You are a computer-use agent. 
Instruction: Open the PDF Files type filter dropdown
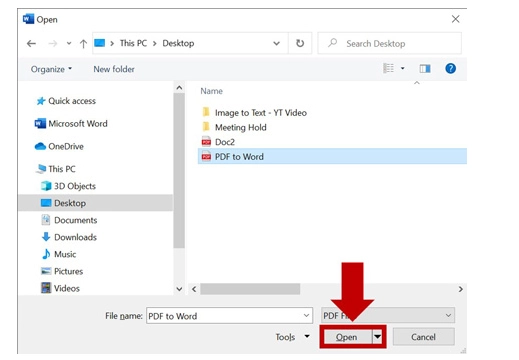tap(388, 315)
